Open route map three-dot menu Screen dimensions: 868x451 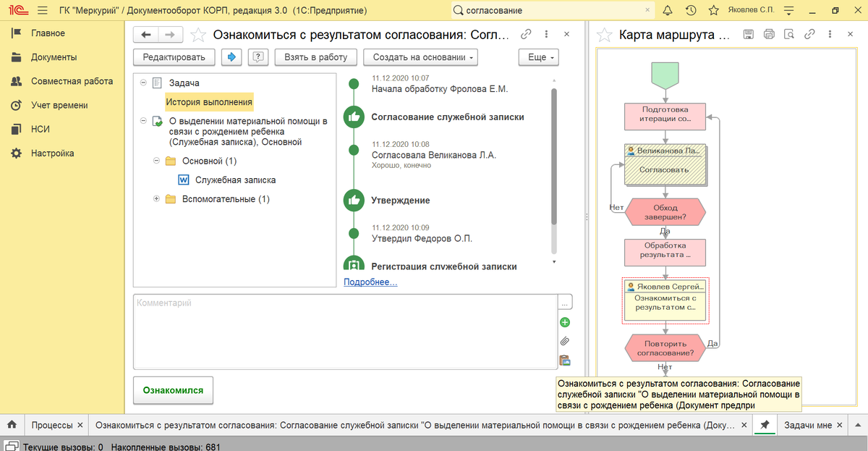[830, 34]
